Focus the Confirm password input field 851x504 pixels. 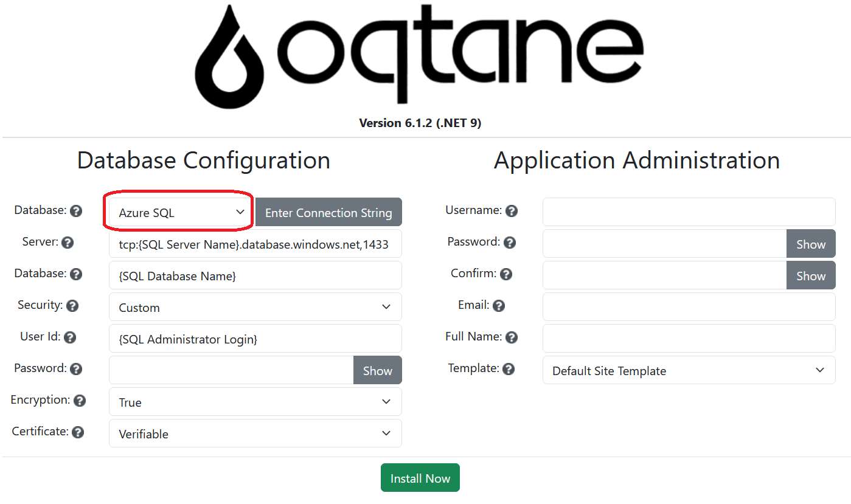point(665,275)
